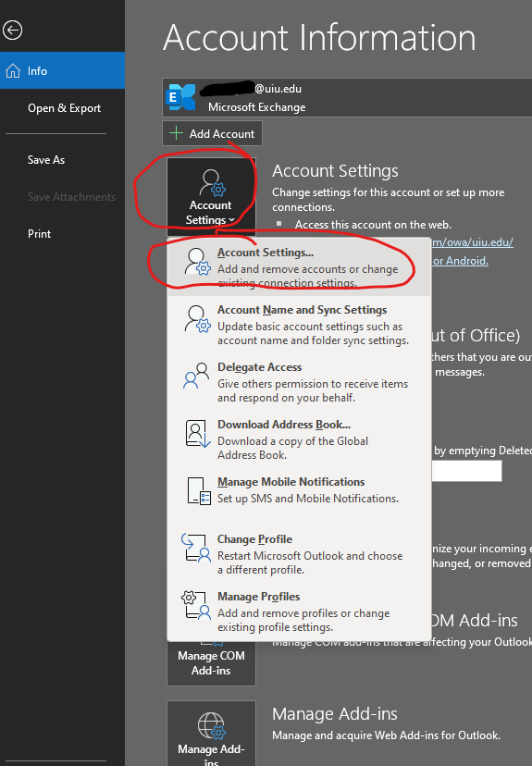Click the green plus Add Account icon
Screen dimensions: 532x766
pyautogui.click(x=176, y=133)
